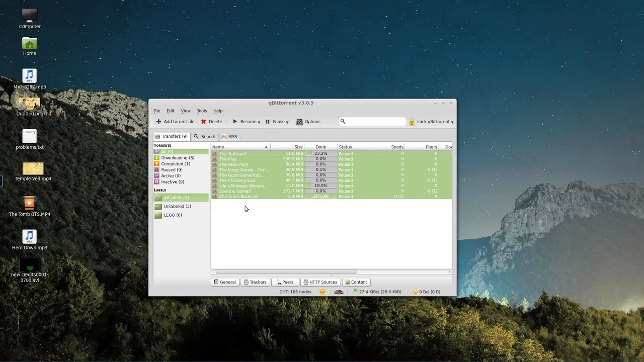Click the Add torrent file plus icon

158,122
